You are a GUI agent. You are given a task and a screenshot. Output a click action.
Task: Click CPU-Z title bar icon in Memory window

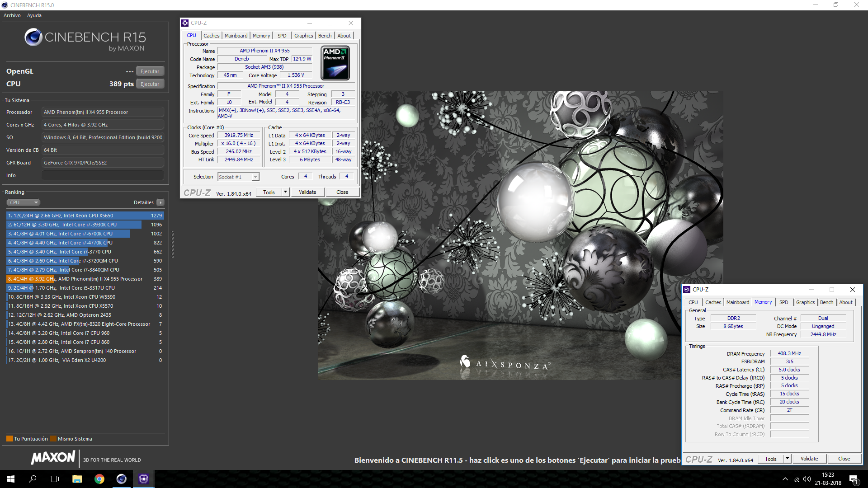point(687,290)
